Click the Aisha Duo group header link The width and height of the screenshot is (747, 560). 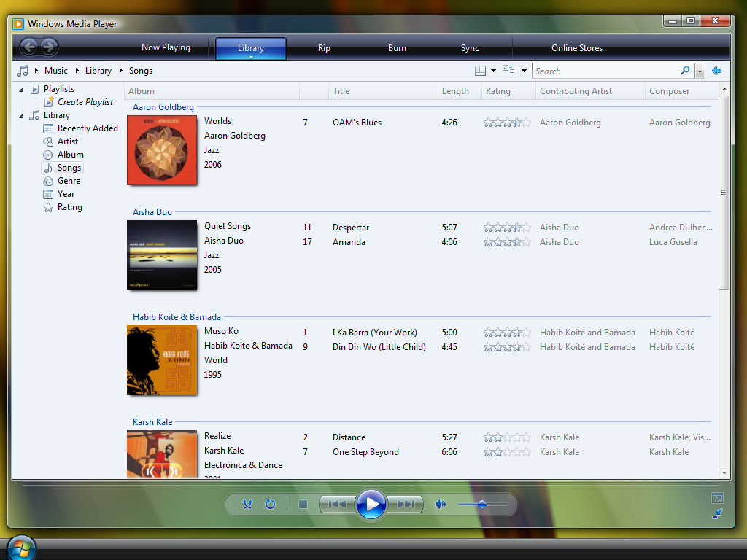click(x=152, y=212)
